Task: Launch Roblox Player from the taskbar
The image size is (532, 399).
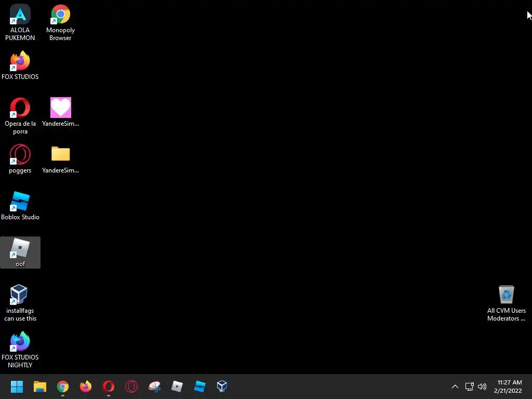Action: (x=177, y=386)
